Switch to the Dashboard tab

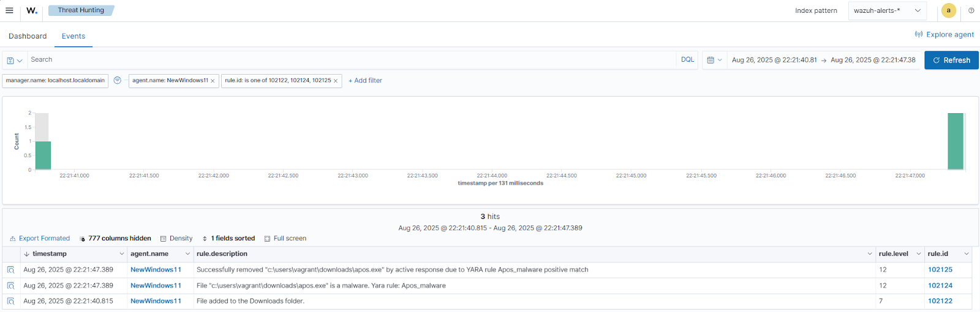(28, 36)
